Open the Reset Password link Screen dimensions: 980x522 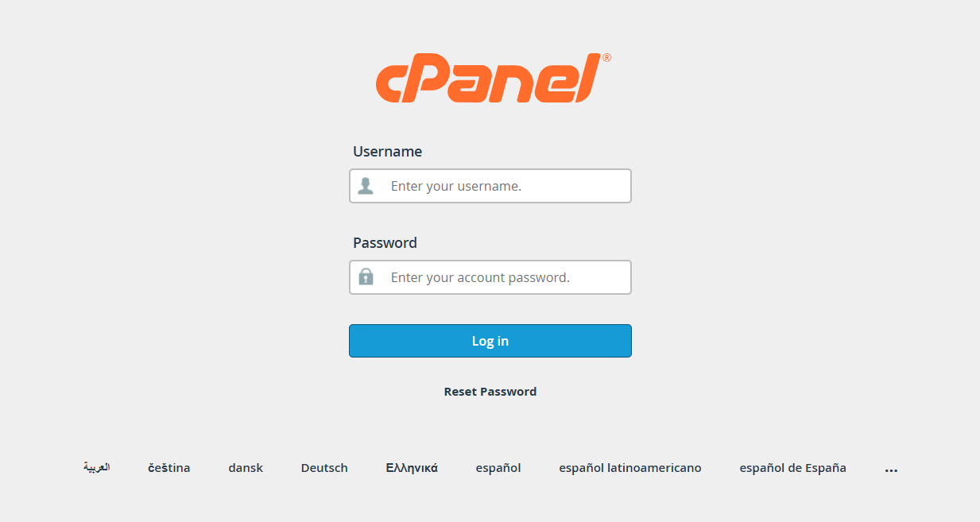(x=490, y=392)
